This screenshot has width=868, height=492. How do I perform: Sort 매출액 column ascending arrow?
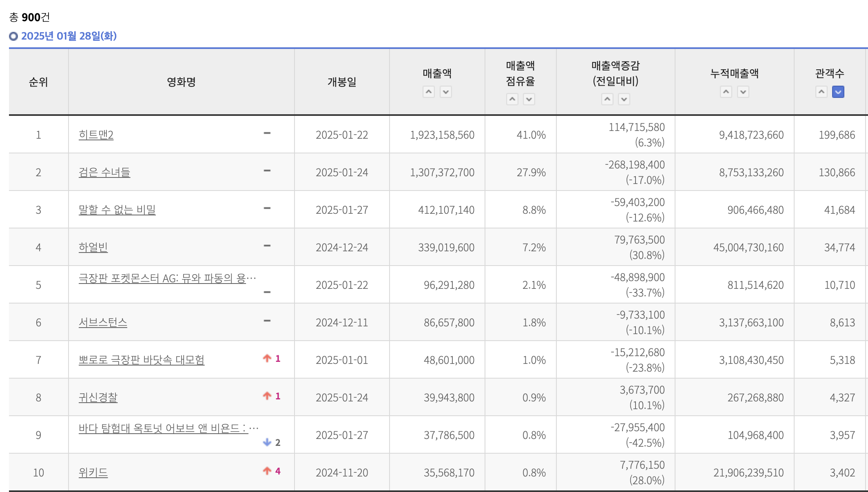(x=429, y=92)
